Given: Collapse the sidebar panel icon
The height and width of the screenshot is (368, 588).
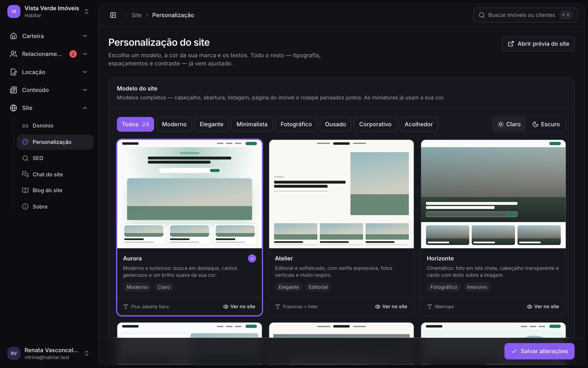Looking at the screenshot, I should (x=113, y=15).
